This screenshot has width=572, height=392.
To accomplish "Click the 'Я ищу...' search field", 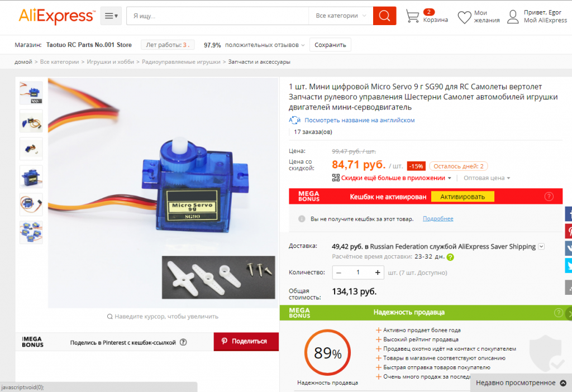I will tap(217, 16).
